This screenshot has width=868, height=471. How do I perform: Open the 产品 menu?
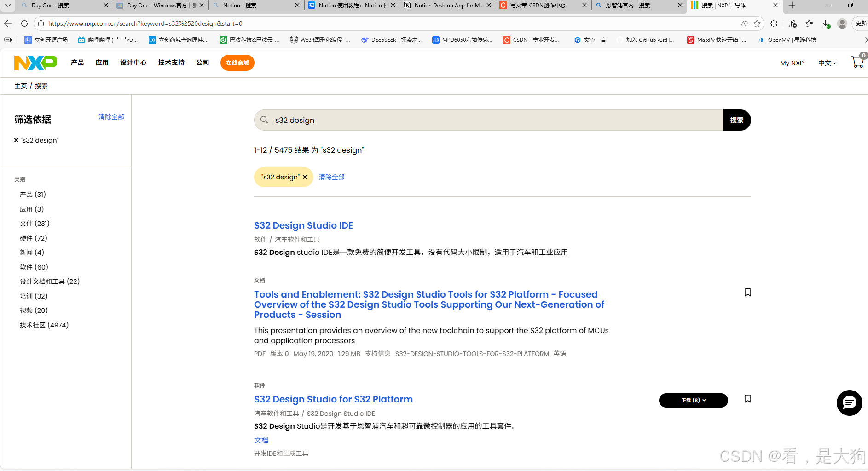coord(77,63)
